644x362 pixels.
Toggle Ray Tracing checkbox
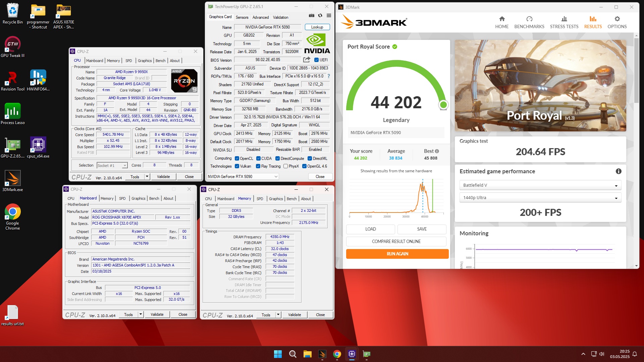click(x=258, y=166)
